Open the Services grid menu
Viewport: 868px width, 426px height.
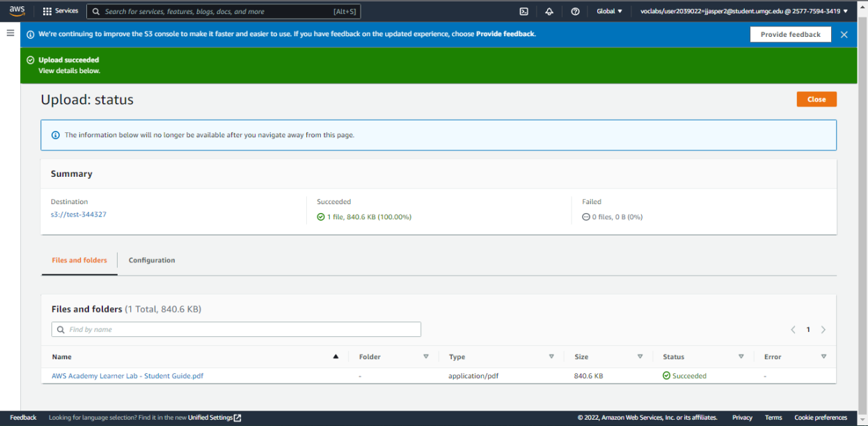(x=60, y=11)
